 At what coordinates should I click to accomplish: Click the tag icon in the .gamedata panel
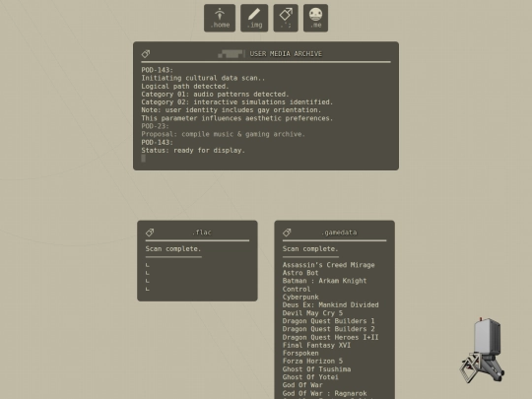(x=287, y=233)
